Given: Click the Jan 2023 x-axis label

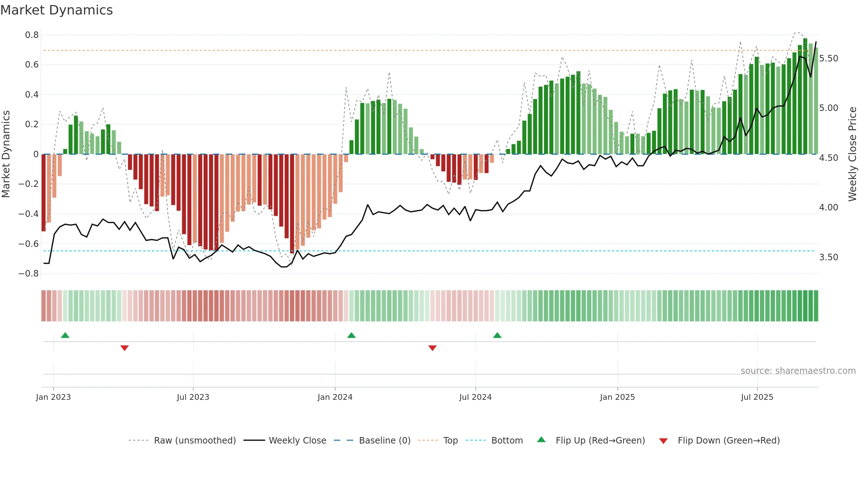Looking at the screenshot, I should 54,397.
